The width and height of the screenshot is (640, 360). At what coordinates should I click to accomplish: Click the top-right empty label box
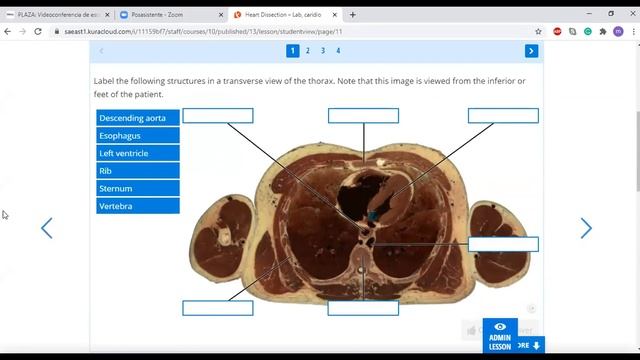click(503, 116)
